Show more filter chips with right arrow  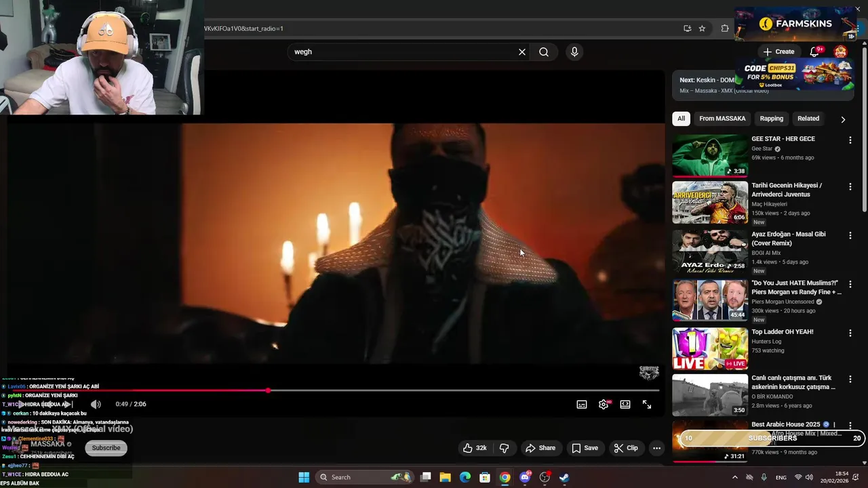pyautogui.click(x=843, y=119)
